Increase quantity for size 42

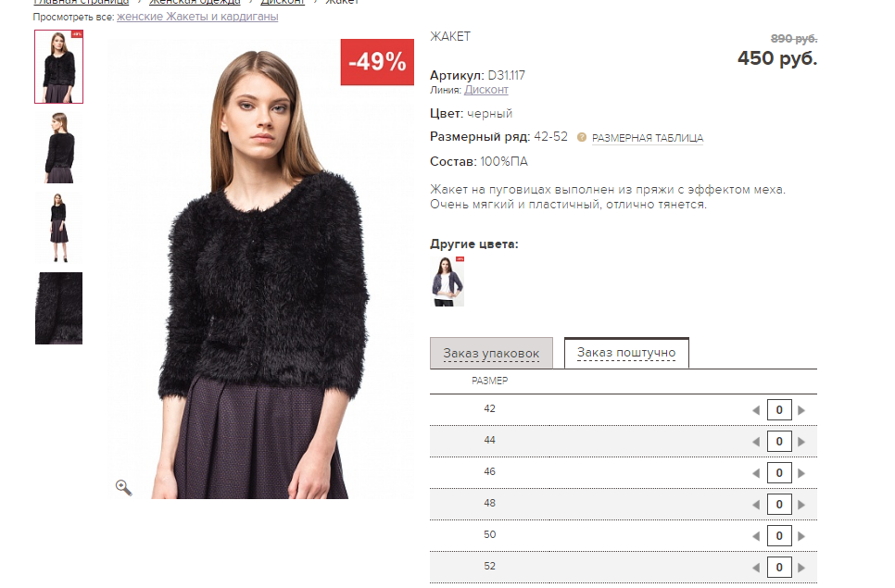pyautogui.click(x=801, y=410)
